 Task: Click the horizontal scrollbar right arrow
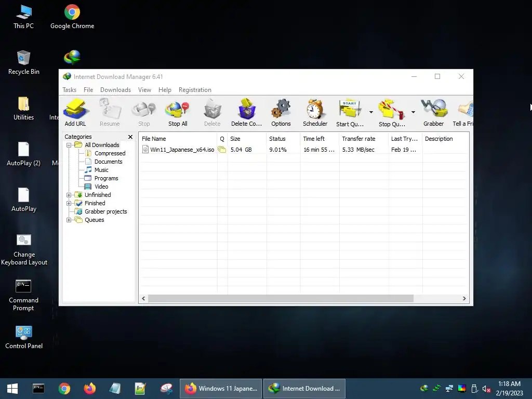[464, 299]
